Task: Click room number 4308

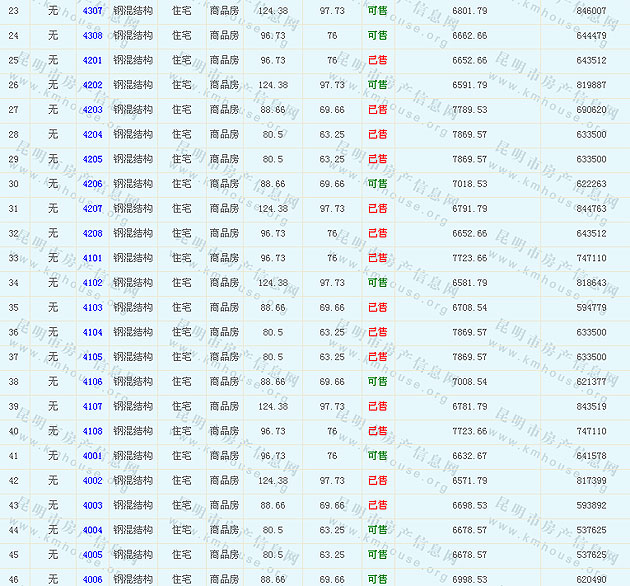Action: point(92,35)
